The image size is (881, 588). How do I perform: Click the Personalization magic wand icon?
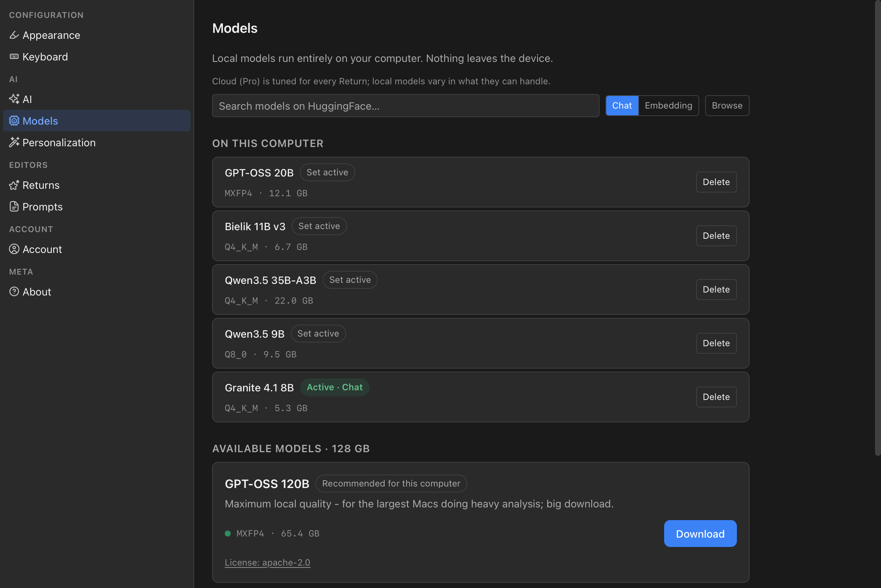point(14,143)
